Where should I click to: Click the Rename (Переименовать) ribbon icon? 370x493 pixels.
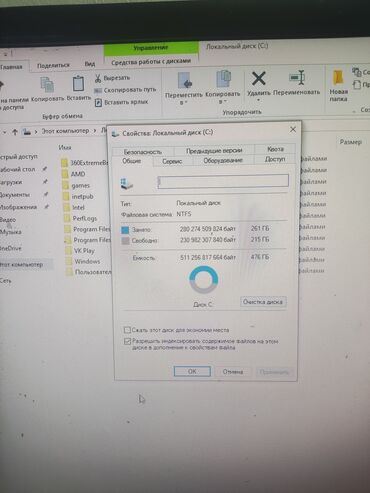click(x=297, y=78)
